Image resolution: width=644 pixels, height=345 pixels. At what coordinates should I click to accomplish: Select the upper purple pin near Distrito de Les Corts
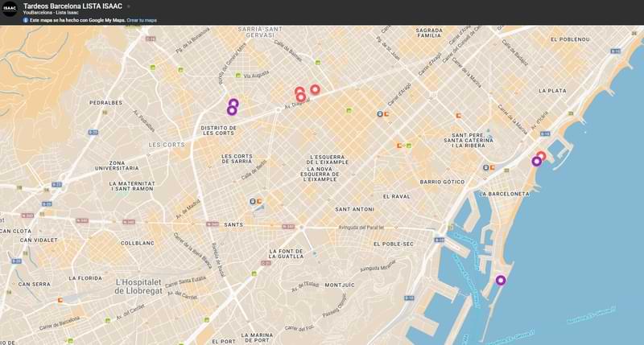coord(233,103)
